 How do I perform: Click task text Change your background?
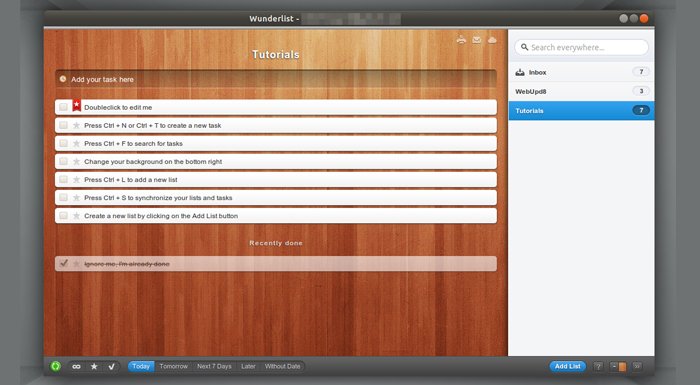(x=153, y=162)
